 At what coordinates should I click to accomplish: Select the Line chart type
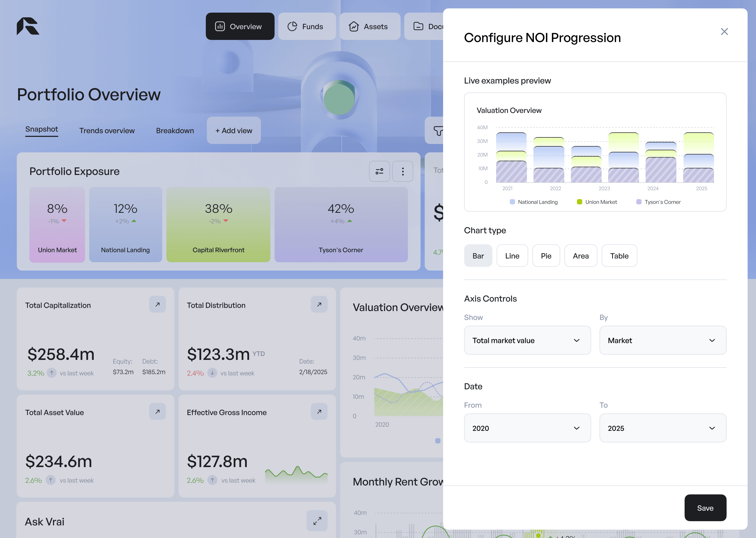(x=512, y=255)
